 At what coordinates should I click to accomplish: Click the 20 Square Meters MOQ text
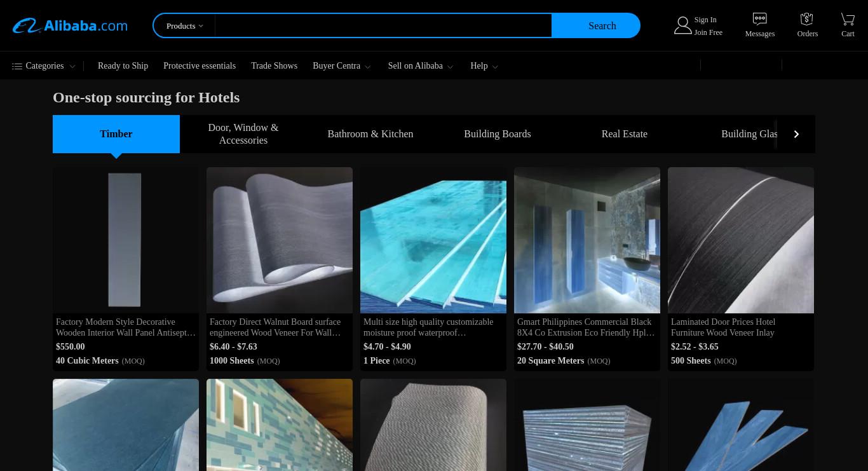point(564,361)
